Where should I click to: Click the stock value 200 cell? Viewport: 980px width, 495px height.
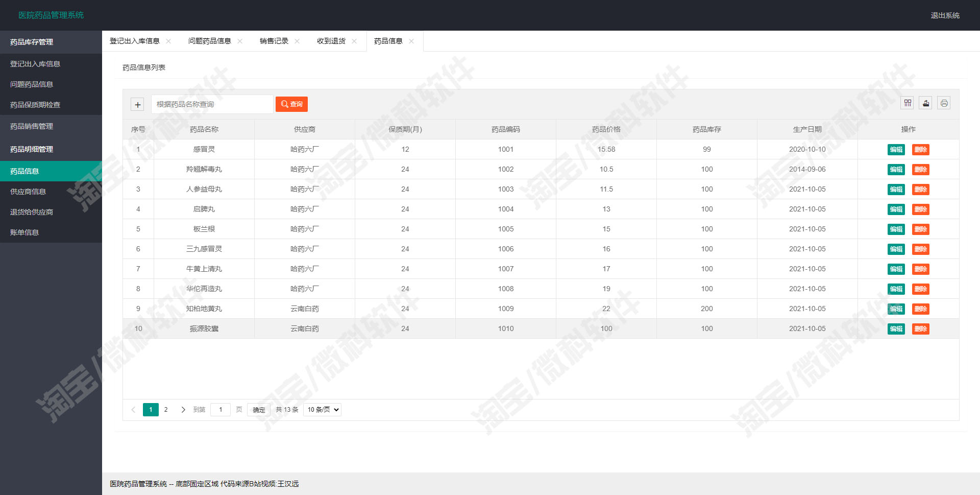tap(707, 309)
